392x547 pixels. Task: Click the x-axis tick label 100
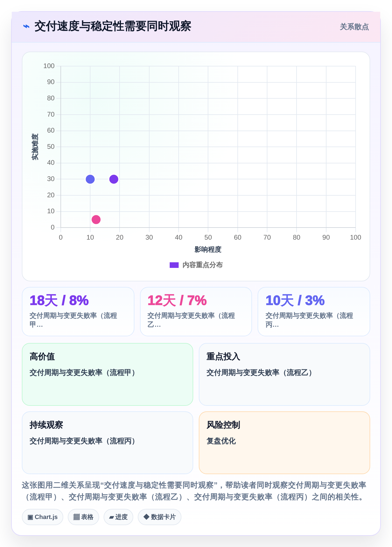[356, 237]
